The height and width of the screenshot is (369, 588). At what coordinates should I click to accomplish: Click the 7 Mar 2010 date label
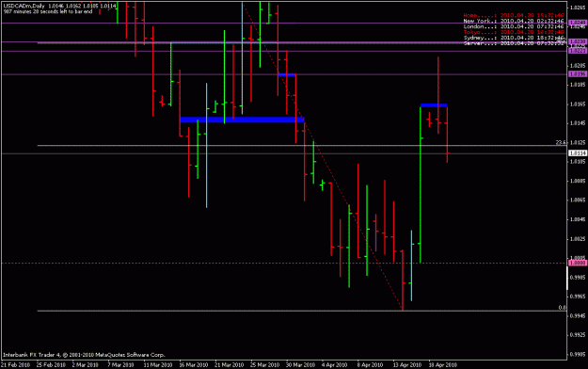coord(120,365)
